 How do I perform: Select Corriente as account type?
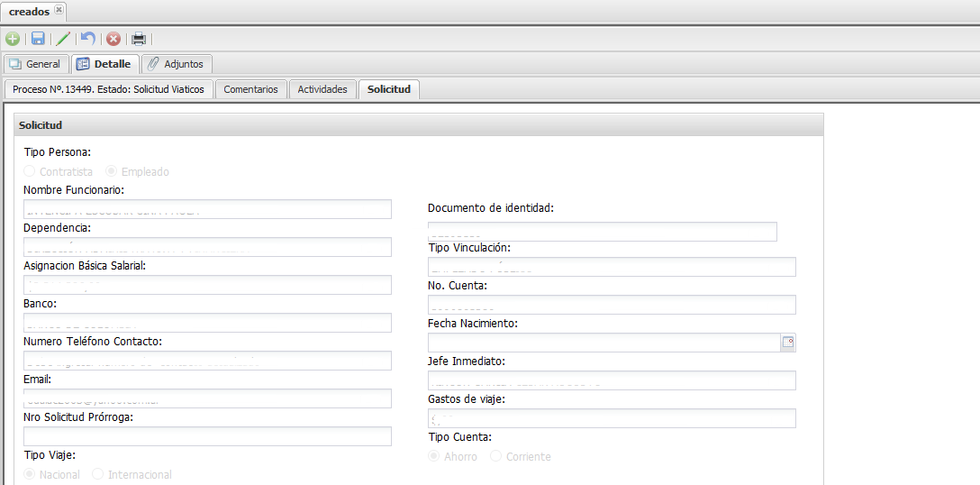click(496, 456)
